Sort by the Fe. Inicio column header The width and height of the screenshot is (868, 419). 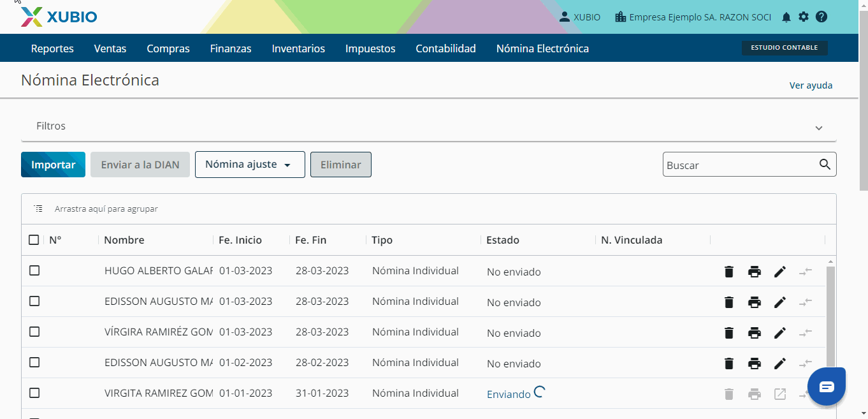tap(240, 240)
